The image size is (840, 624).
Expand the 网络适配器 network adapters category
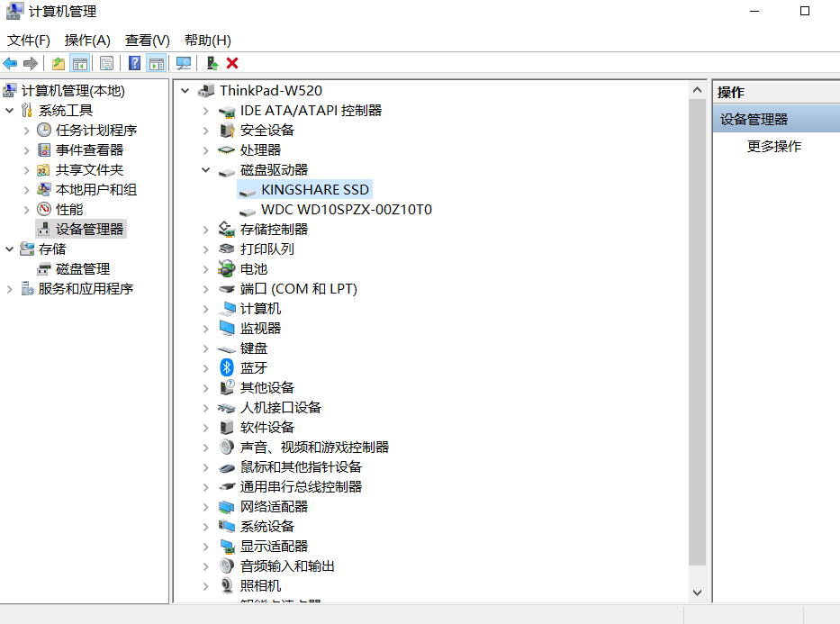tap(206, 507)
